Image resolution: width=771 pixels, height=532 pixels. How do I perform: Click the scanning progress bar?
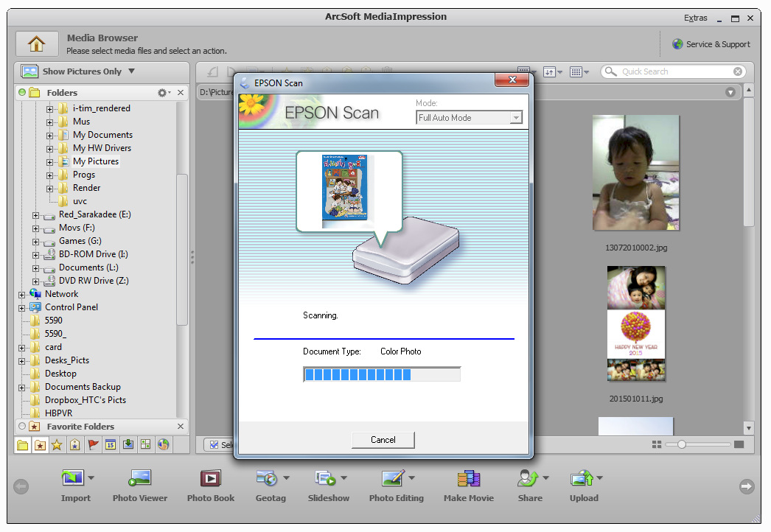coord(382,374)
